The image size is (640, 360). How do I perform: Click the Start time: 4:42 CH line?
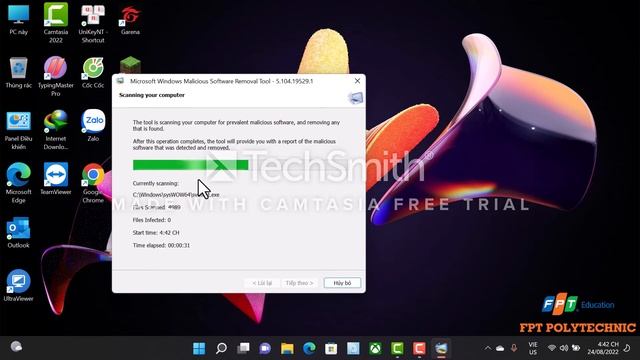coord(156,233)
